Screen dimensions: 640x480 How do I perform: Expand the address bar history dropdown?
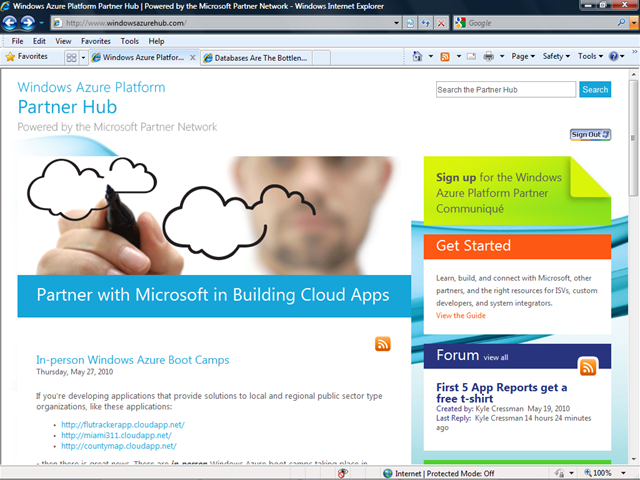[x=396, y=23]
